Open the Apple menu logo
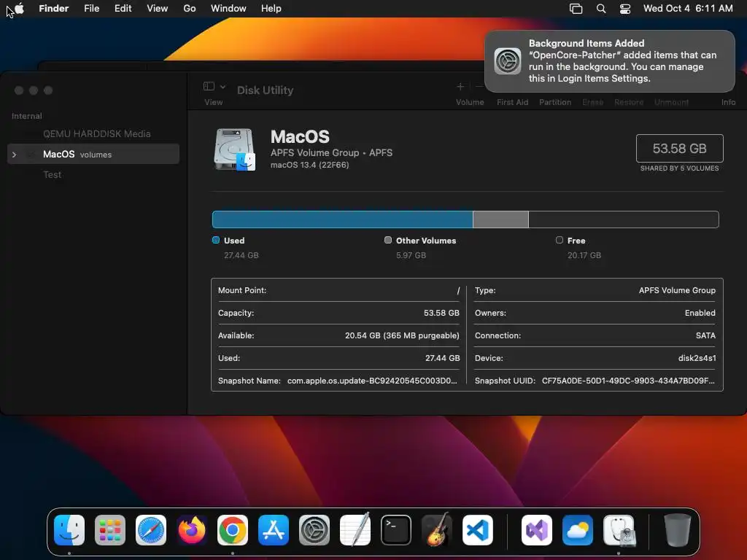The width and height of the screenshot is (747, 560). 19,8
